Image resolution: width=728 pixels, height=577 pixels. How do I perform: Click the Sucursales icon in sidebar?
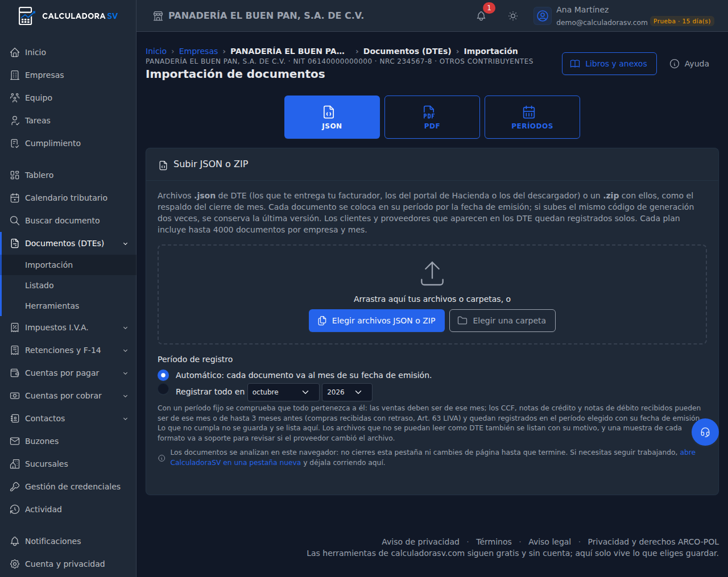tap(15, 464)
